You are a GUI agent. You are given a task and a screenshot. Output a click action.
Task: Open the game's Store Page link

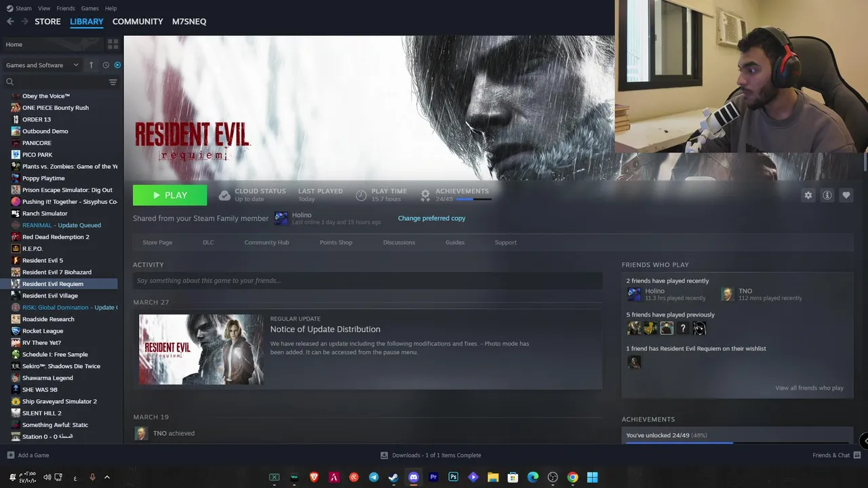(157, 243)
